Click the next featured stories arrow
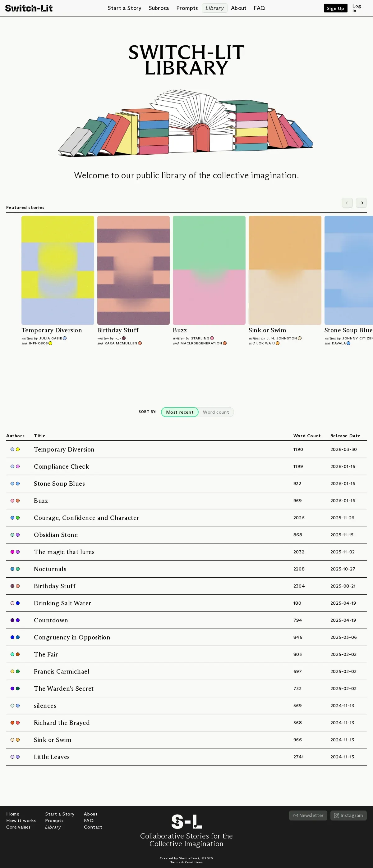 pos(361,203)
